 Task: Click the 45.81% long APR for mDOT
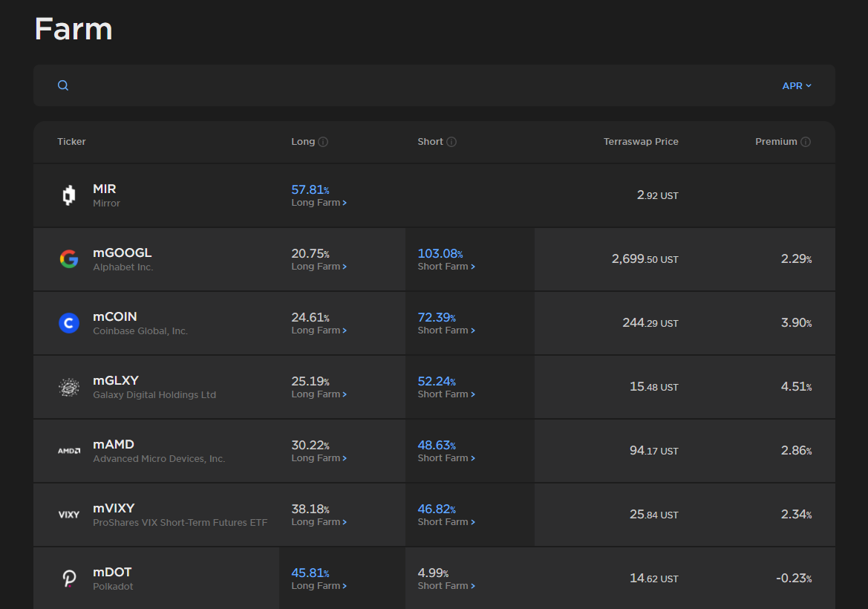coord(310,573)
